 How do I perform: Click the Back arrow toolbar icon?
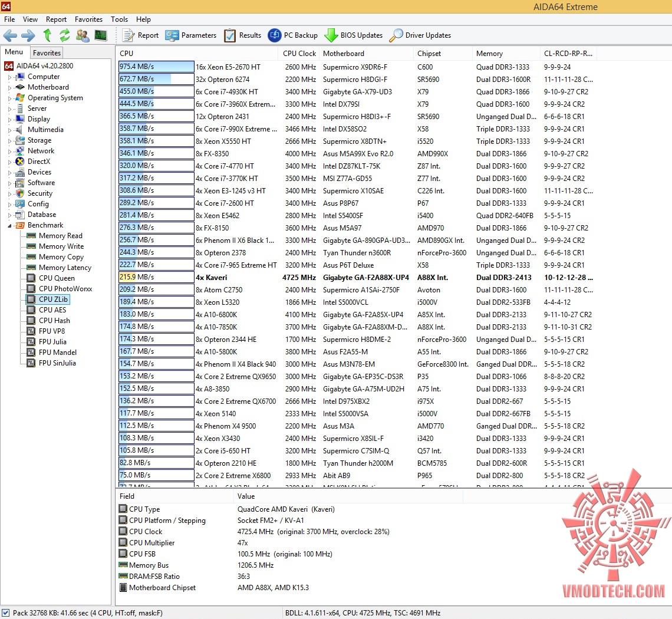10,35
